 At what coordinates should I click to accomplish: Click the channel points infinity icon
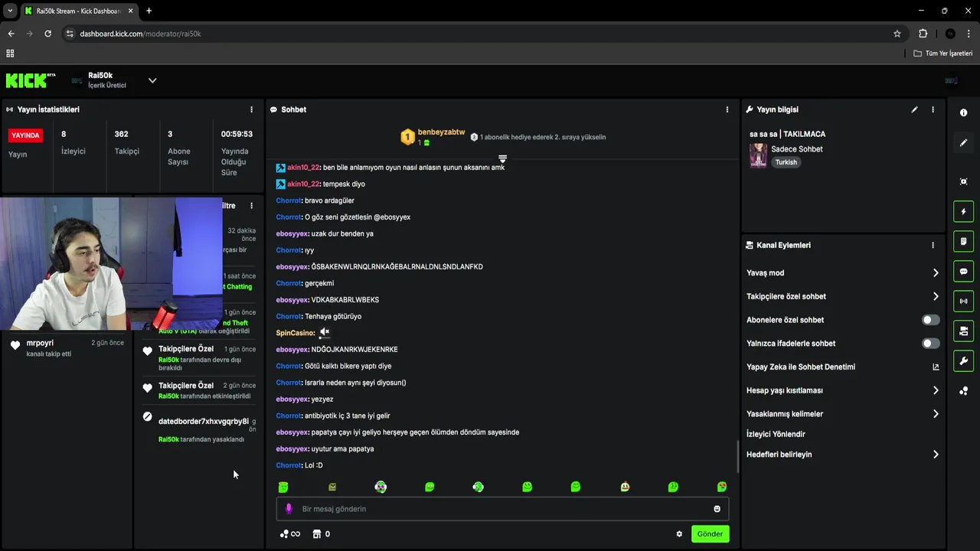(290, 534)
